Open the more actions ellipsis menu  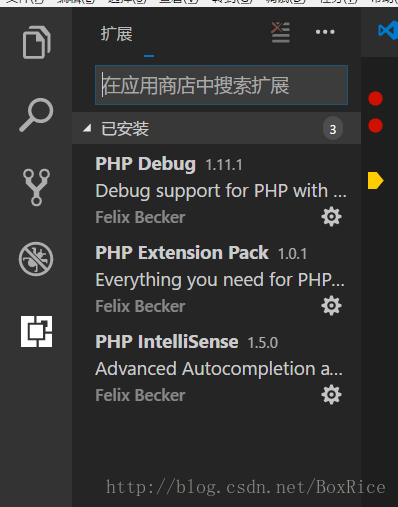click(x=325, y=32)
